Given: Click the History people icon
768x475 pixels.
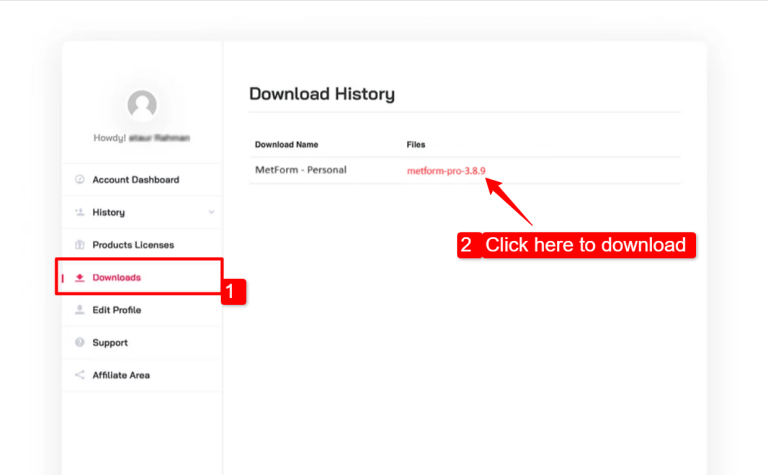Looking at the screenshot, I should [x=80, y=212].
